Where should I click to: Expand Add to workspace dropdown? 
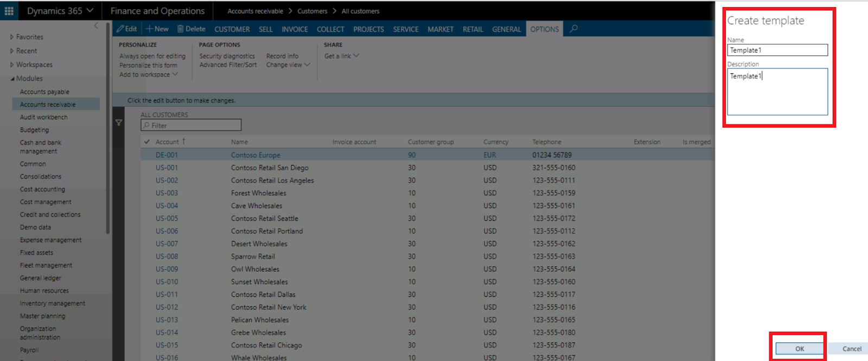(x=149, y=74)
